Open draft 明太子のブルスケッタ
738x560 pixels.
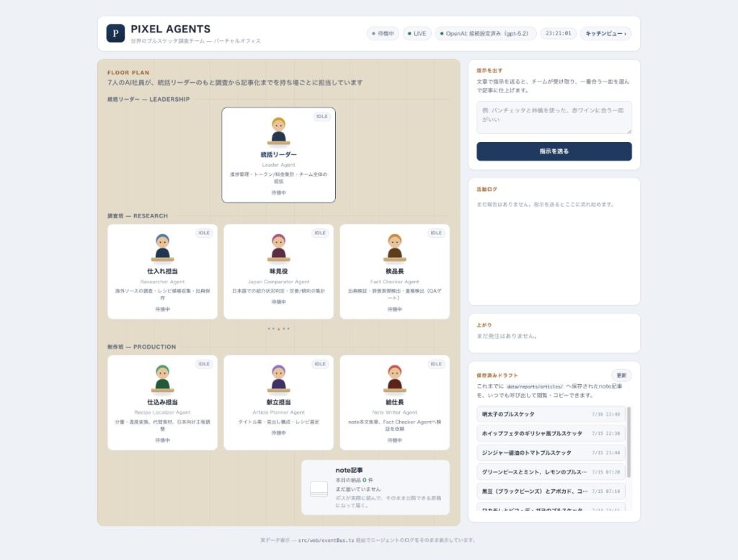click(x=551, y=414)
